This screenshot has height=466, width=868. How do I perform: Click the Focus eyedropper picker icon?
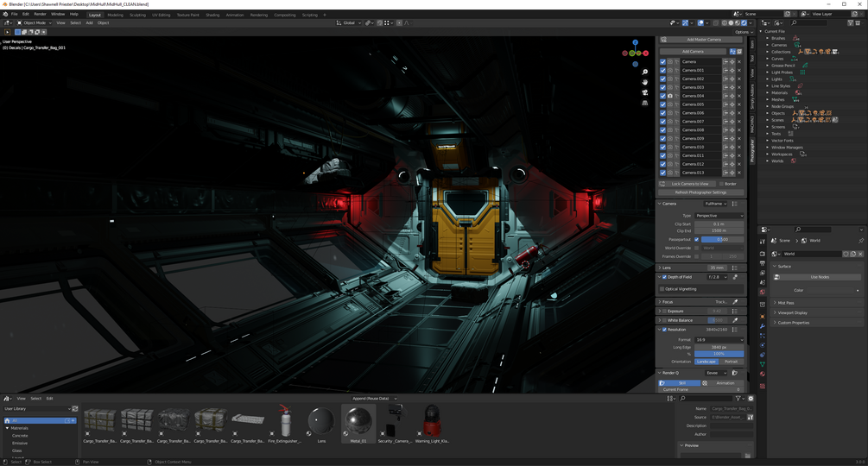(735, 302)
